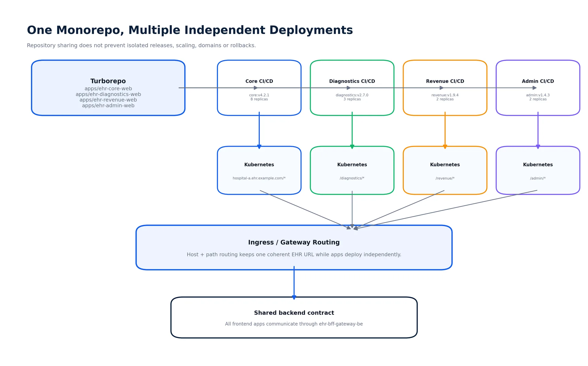Click the '/revenue/*' route text
588x366 pixels.
[x=445, y=178]
